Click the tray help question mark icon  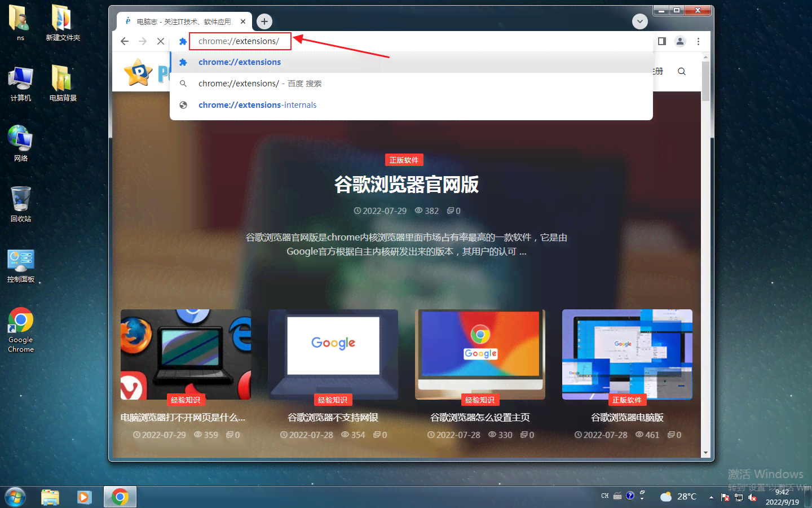click(x=630, y=496)
